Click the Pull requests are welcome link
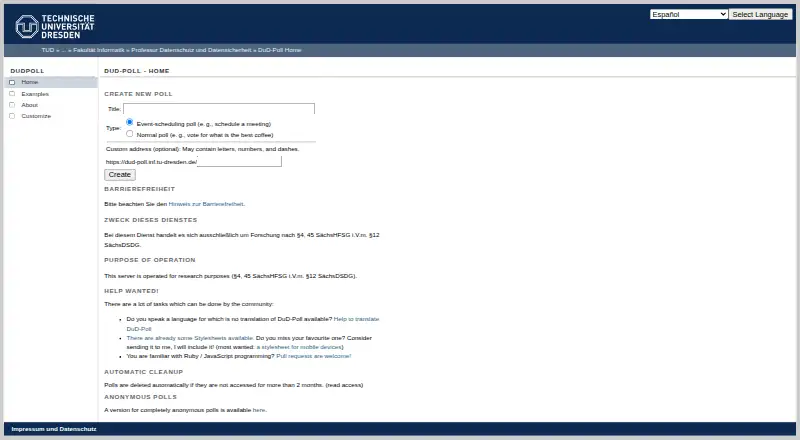Screen dimensions: 800x440 pos(314,356)
